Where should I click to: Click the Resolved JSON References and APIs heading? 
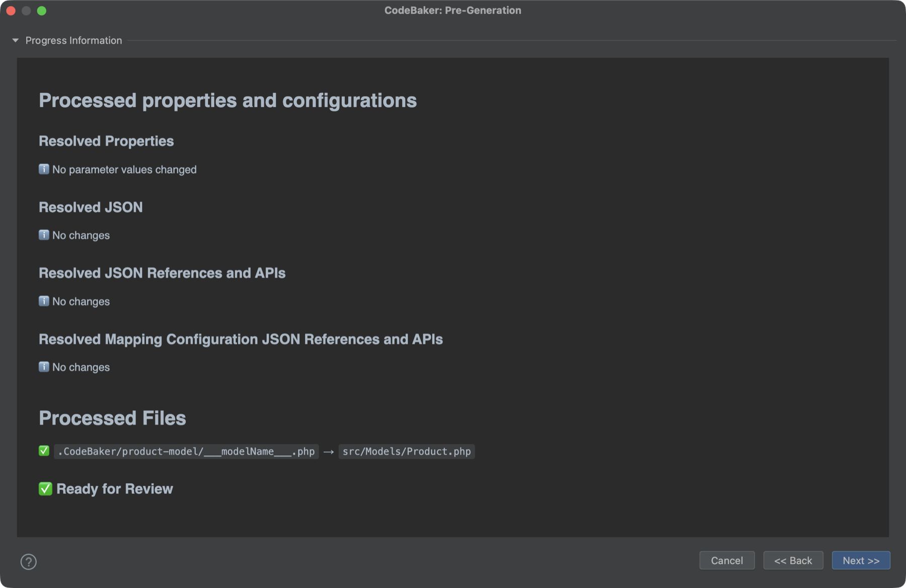pos(162,273)
